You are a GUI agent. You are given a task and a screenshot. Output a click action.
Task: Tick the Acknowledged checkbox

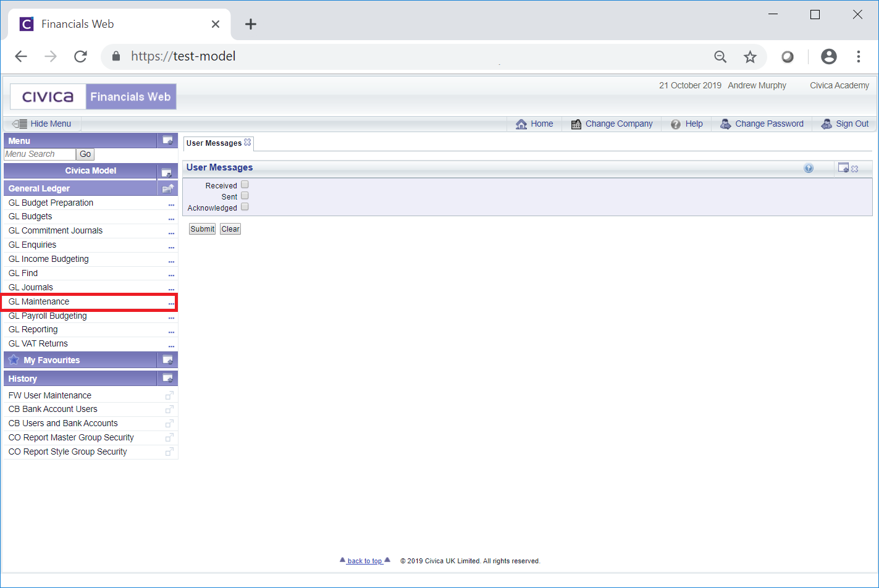pos(245,206)
